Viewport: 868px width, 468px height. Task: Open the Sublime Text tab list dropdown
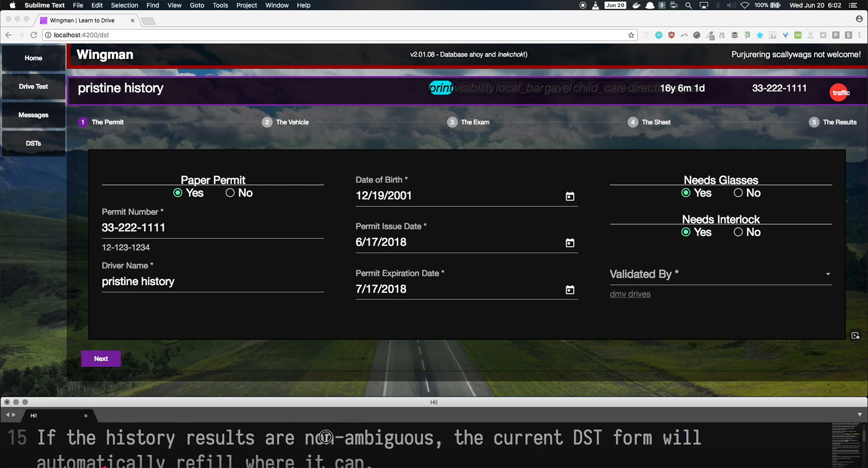tap(859, 415)
